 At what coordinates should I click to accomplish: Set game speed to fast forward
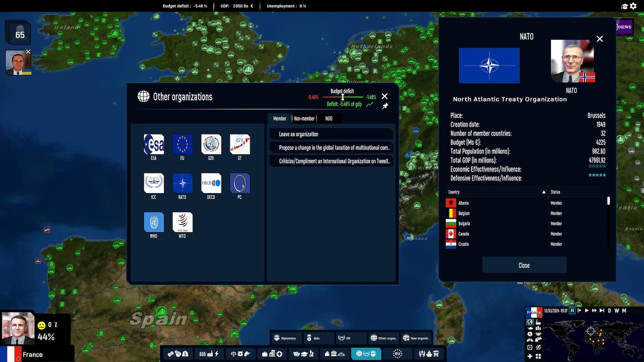[594, 311]
